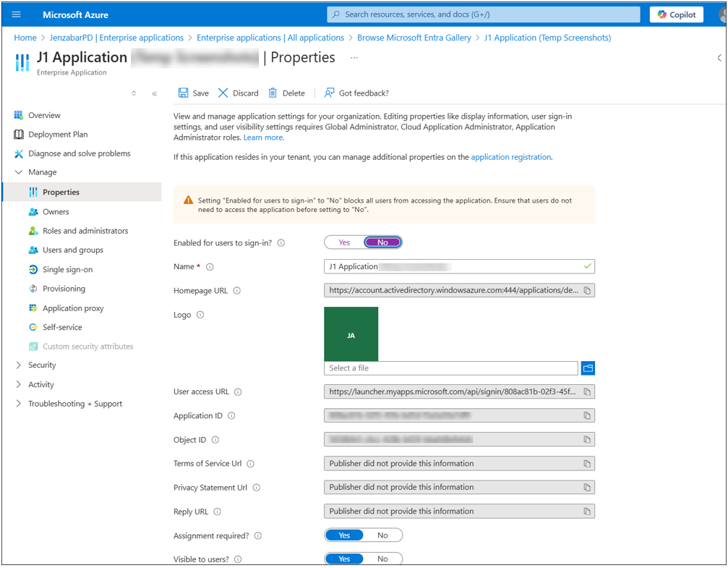
Task: Focus the Search resources, services, and docs box
Action: [x=484, y=14]
